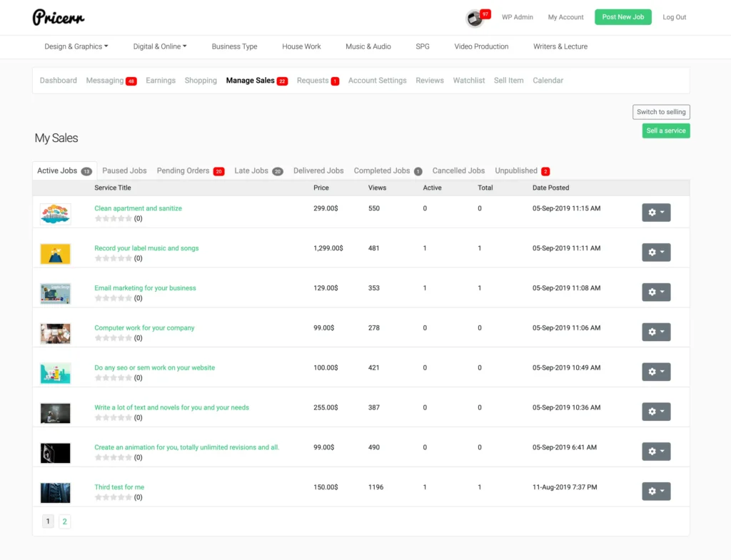The height and width of the screenshot is (560, 731).
Task: Open the Late Jobs tab
Action: click(258, 171)
